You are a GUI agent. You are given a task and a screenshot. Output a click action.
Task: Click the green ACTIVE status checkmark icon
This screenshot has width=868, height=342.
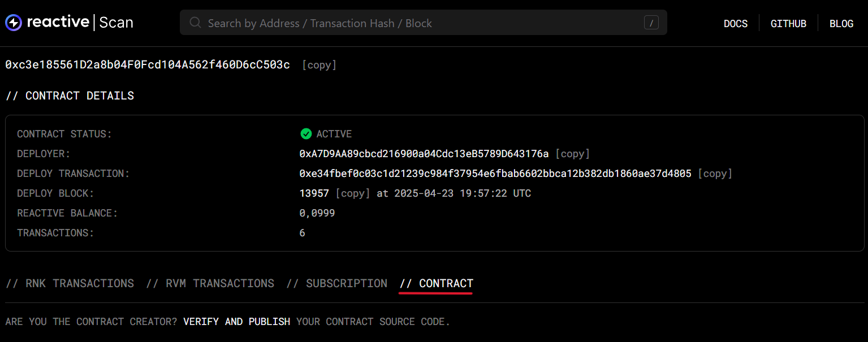(306, 134)
